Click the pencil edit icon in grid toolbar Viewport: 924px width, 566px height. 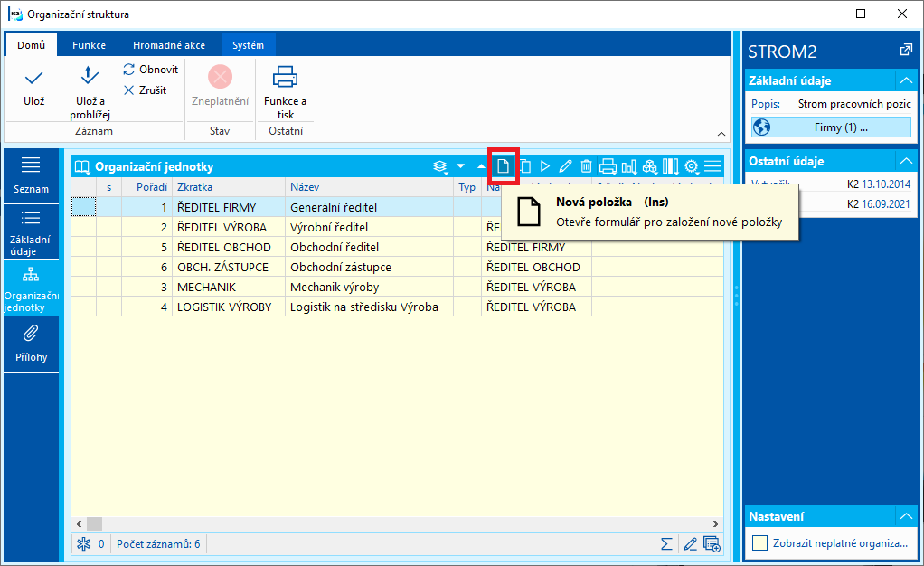[565, 167]
